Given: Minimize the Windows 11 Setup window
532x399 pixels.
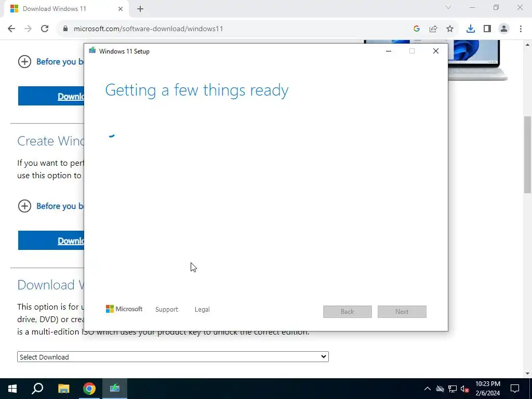Looking at the screenshot, I should click(389, 51).
